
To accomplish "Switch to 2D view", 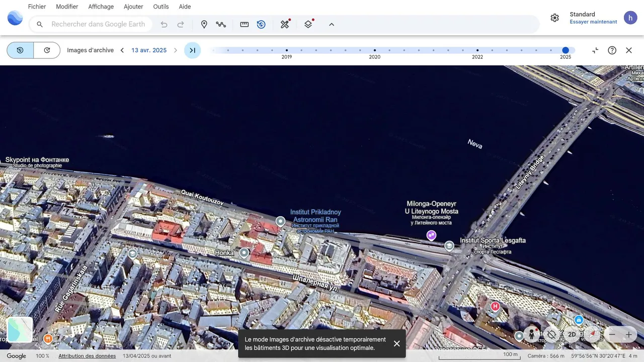I will click(572, 334).
